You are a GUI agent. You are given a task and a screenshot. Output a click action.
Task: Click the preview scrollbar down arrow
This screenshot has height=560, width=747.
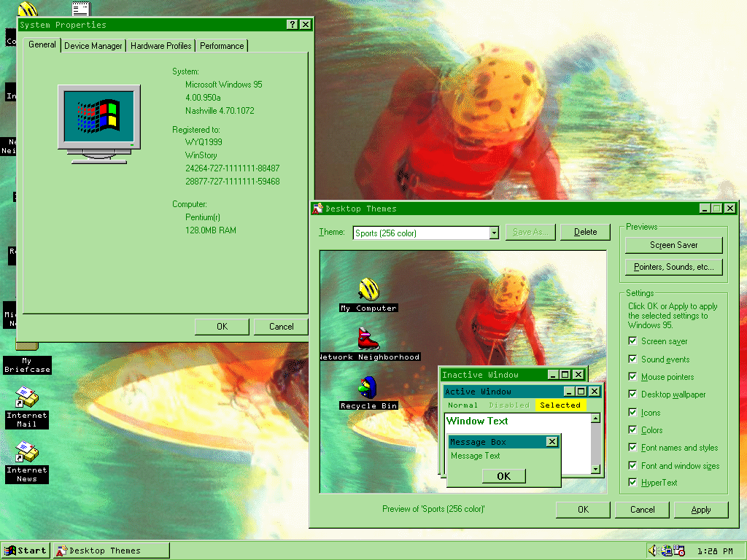(595, 469)
